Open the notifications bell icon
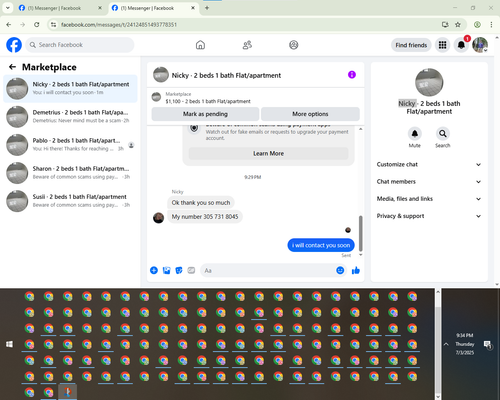The height and width of the screenshot is (400, 500). [x=461, y=45]
